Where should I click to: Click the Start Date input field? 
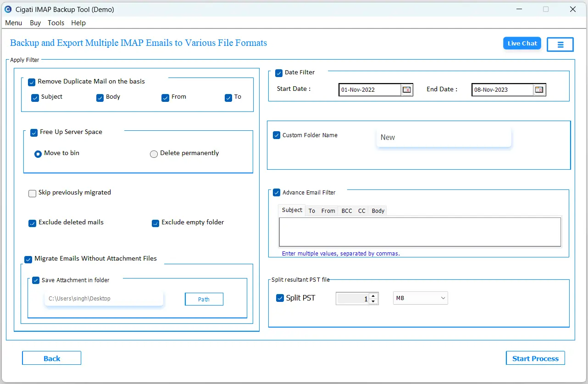point(371,90)
